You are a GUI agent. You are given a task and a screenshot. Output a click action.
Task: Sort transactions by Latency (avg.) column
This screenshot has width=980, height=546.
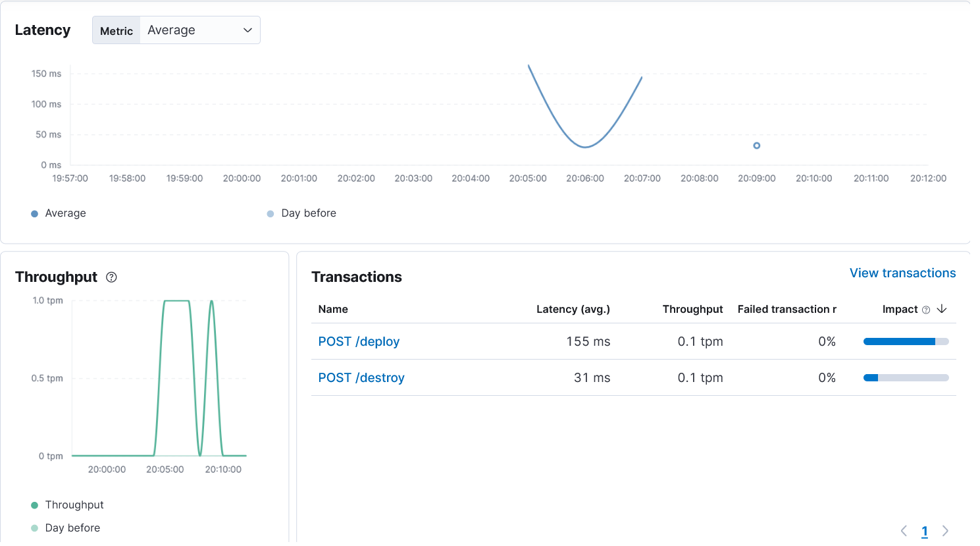573,310
